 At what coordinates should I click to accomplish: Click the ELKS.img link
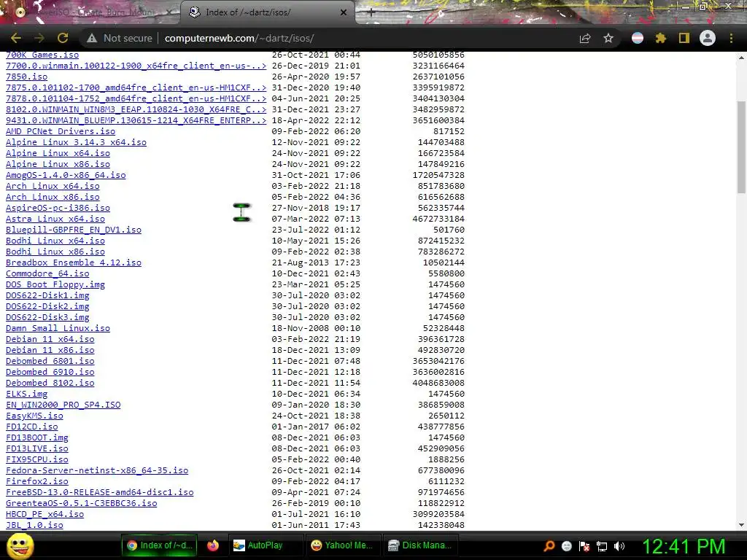pyautogui.click(x=27, y=394)
